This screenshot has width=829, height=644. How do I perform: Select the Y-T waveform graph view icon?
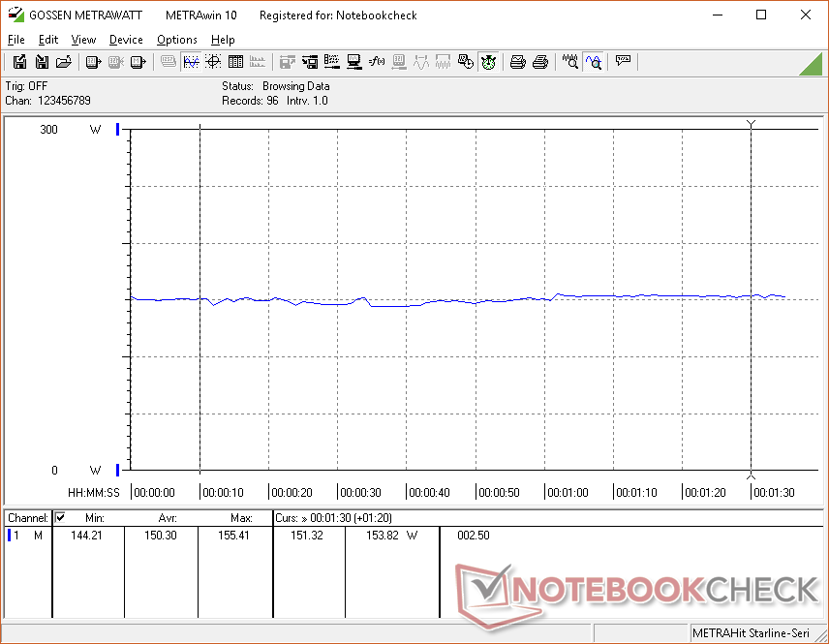(x=191, y=62)
